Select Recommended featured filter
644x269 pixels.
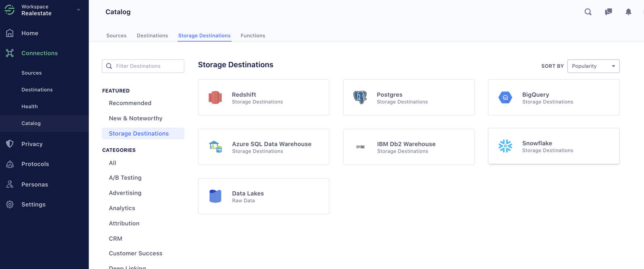coord(130,103)
